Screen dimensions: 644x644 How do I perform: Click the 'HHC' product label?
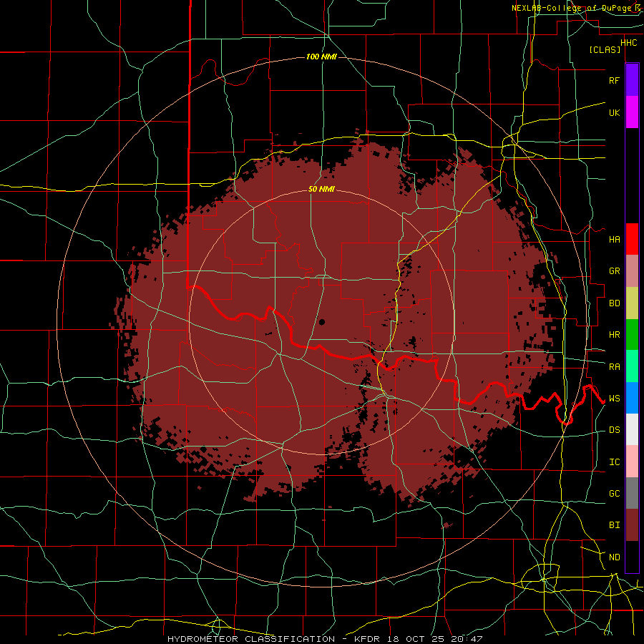click(x=628, y=43)
